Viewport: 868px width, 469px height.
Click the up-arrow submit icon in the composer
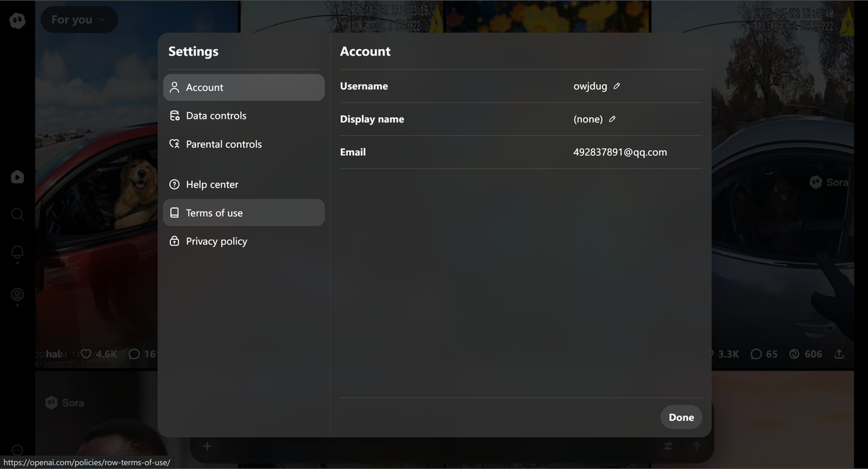[x=696, y=446]
